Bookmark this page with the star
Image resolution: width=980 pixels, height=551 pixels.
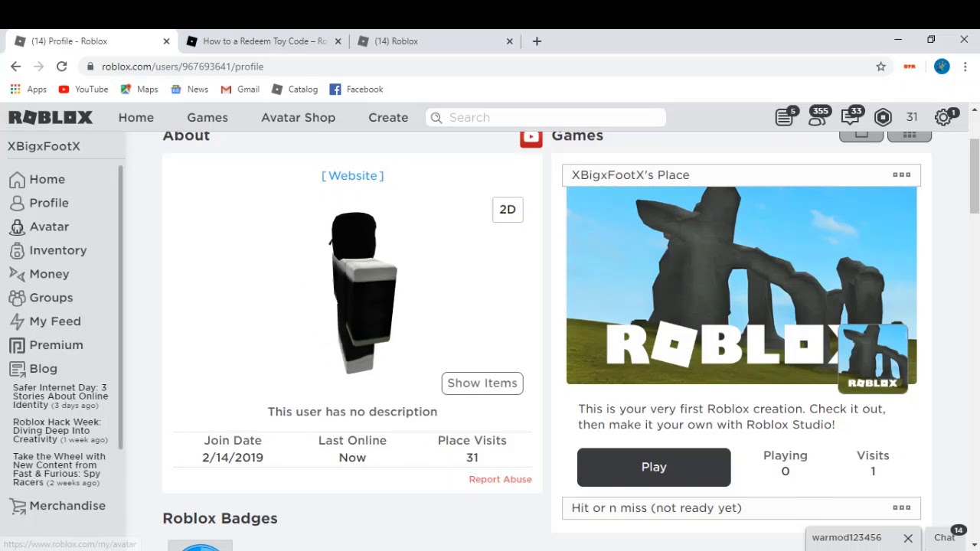coord(880,67)
